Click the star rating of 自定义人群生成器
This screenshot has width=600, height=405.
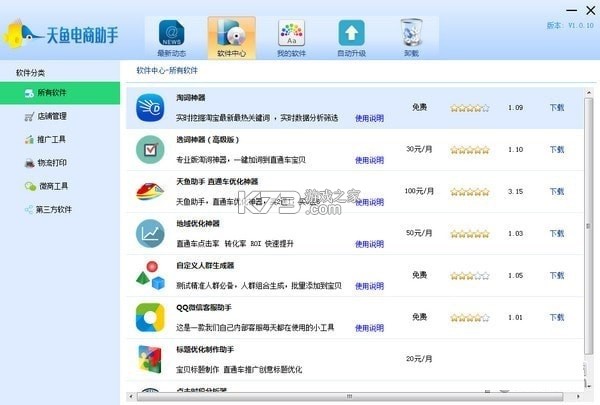470,276
